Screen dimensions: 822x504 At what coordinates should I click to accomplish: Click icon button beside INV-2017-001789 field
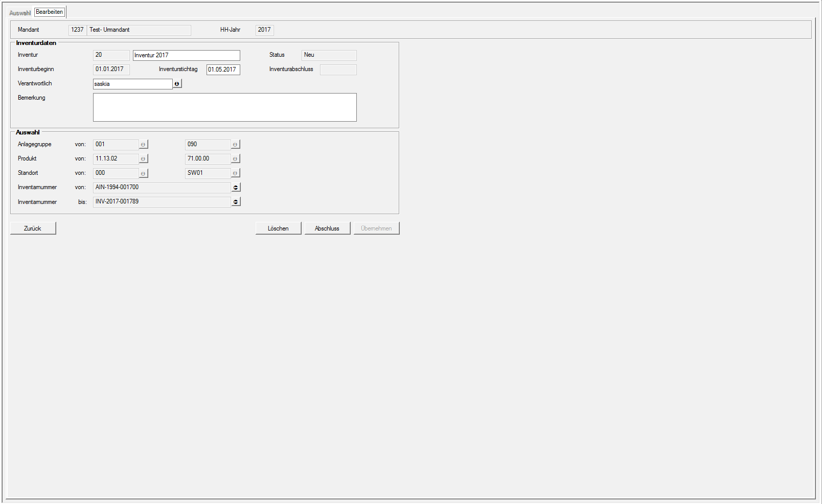point(236,202)
